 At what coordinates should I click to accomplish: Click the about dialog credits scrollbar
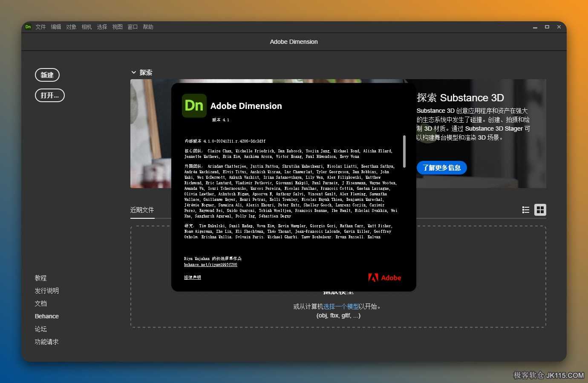[x=404, y=151]
